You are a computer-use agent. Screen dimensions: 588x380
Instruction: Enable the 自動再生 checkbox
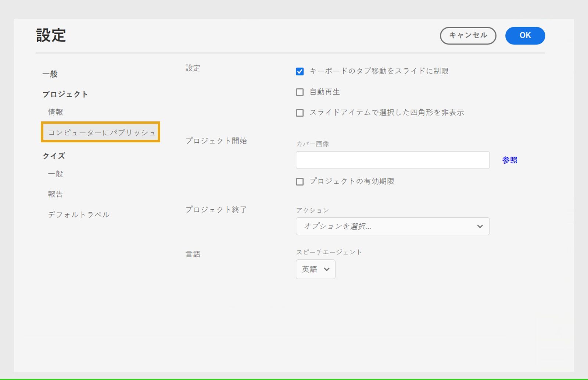(300, 92)
